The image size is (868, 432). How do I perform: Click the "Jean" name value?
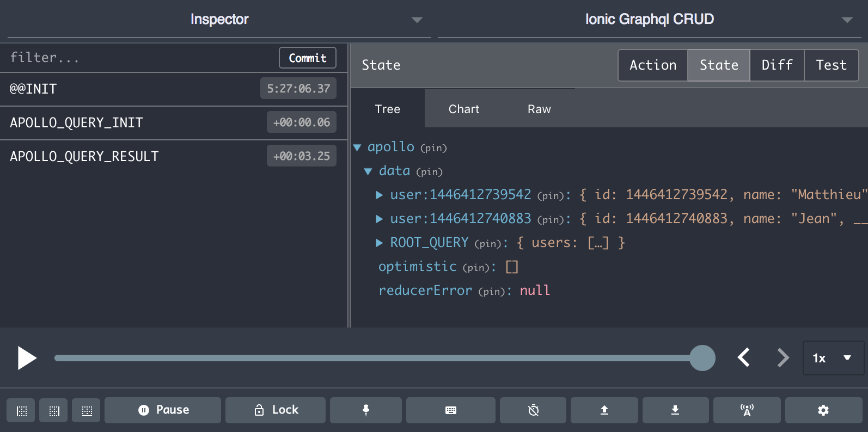pos(814,219)
